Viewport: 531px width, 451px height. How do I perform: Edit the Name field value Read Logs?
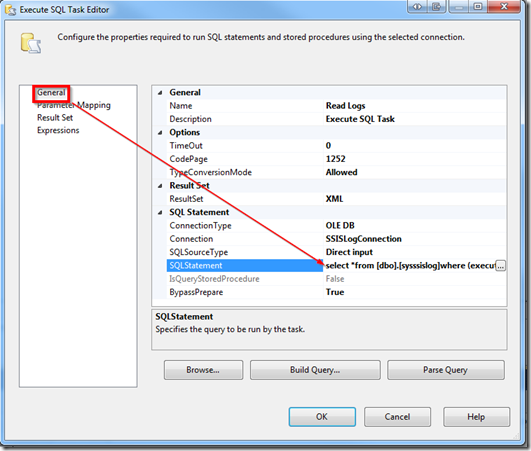pyautogui.click(x=415, y=106)
